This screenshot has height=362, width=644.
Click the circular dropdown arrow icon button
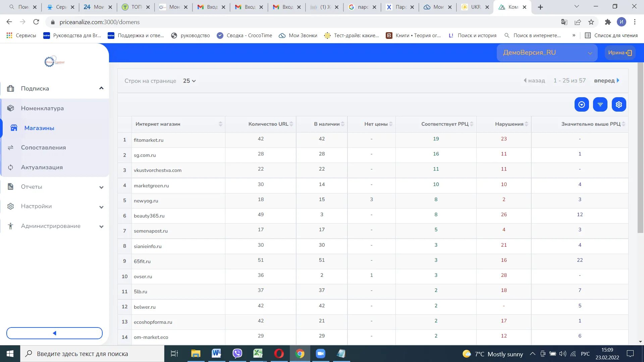coord(582,105)
